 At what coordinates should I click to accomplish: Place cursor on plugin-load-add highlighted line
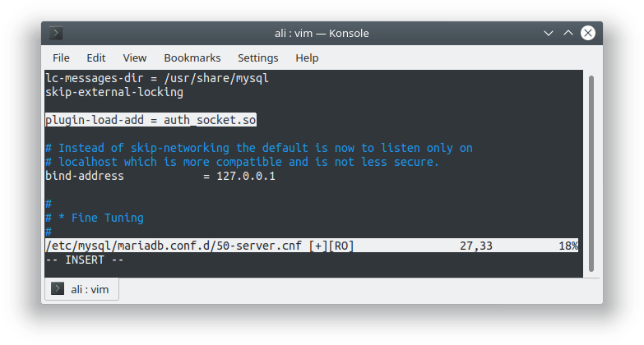click(151, 121)
